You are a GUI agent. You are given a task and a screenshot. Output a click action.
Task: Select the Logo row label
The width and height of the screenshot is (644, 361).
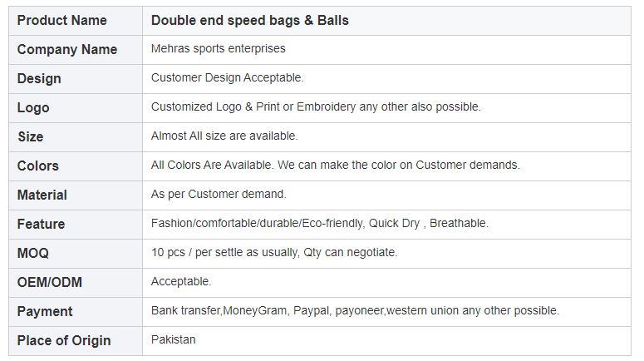pos(33,107)
